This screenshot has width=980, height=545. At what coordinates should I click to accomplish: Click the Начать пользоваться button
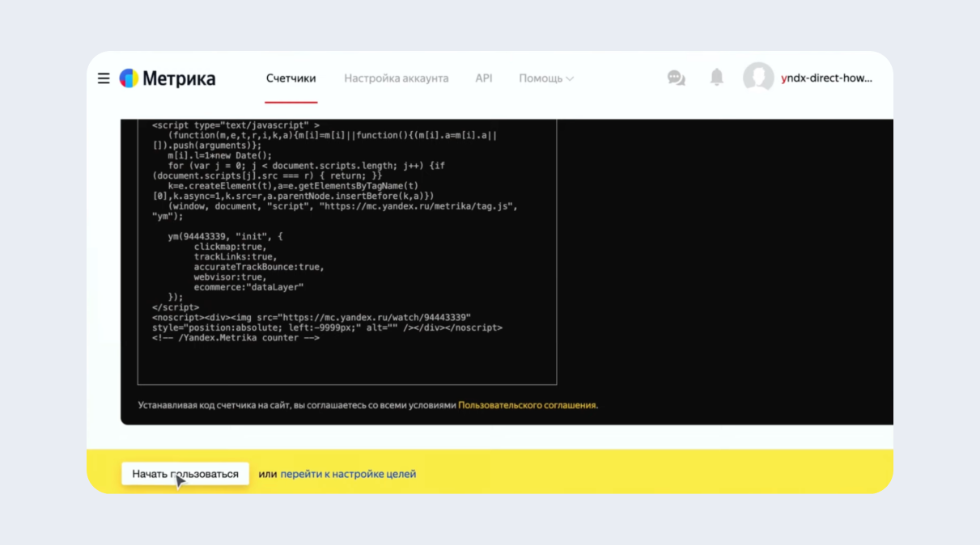[x=185, y=474]
